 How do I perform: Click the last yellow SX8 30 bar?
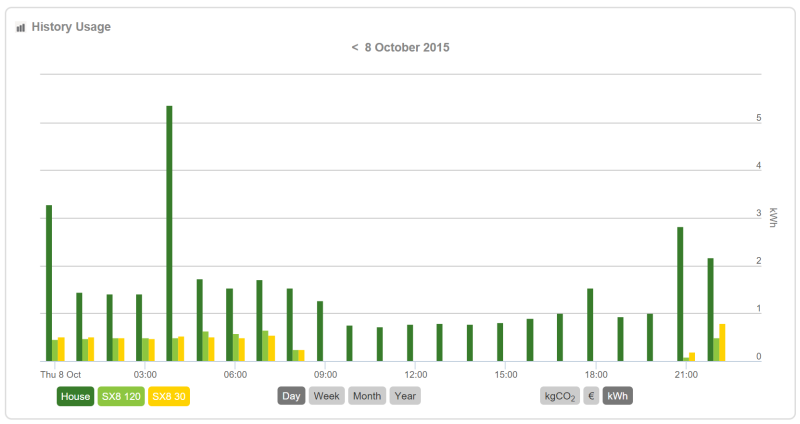pos(722,342)
